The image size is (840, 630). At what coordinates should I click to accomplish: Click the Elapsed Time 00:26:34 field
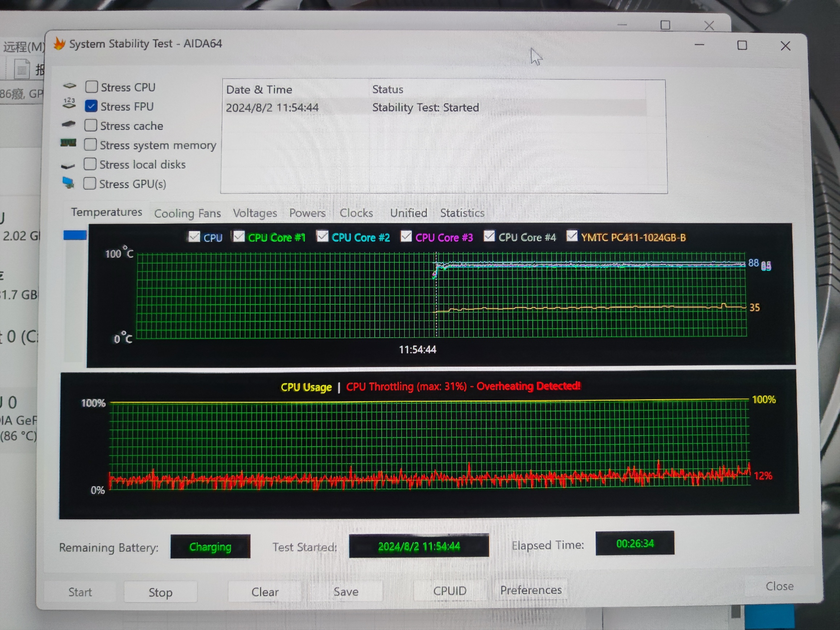click(x=635, y=543)
